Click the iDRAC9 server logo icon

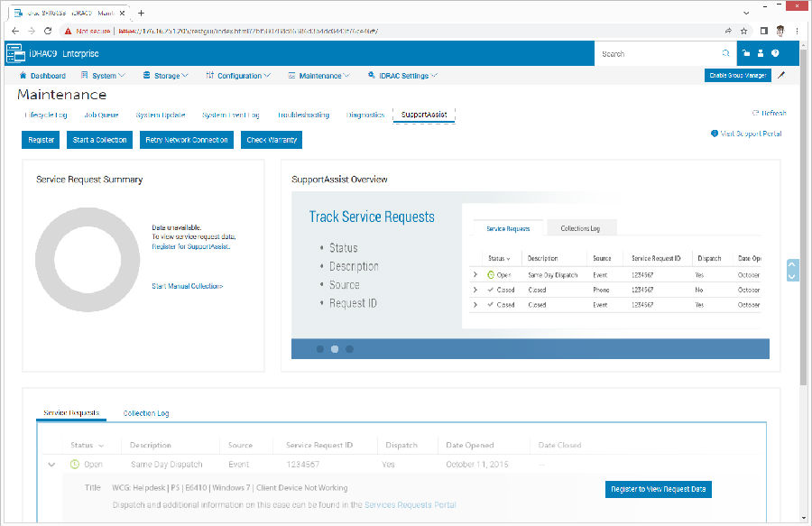coord(14,54)
